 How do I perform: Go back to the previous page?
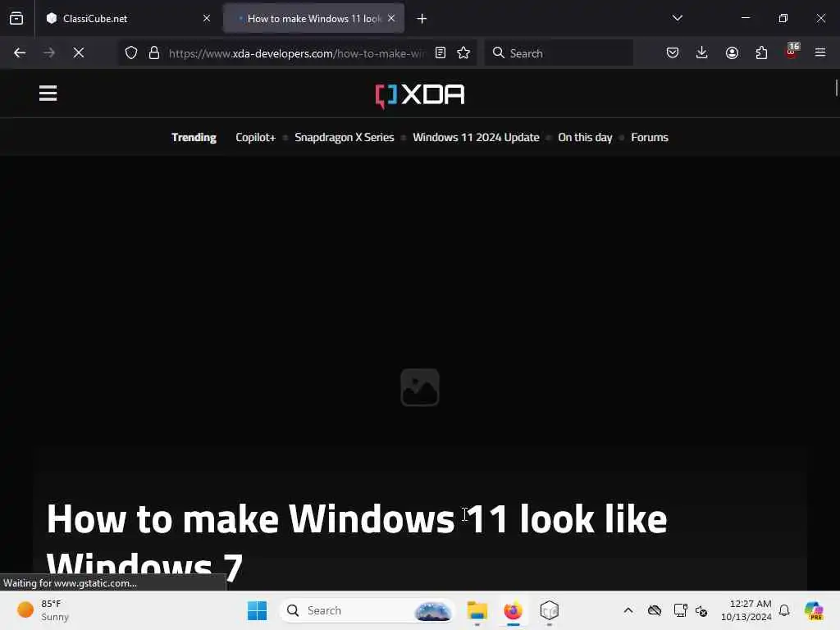coord(20,53)
